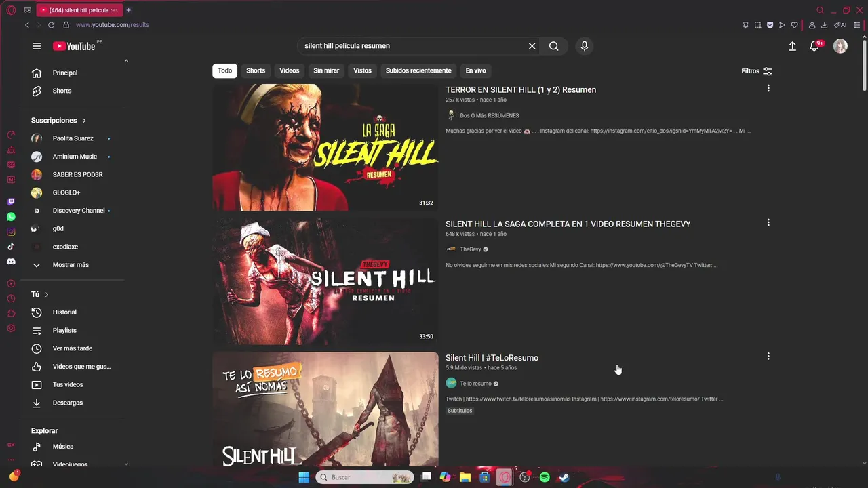The width and height of the screenshot is (868, 488).
Task: Select the Videos filter chip
Action: pyautogui.click(x=290, y=70)
